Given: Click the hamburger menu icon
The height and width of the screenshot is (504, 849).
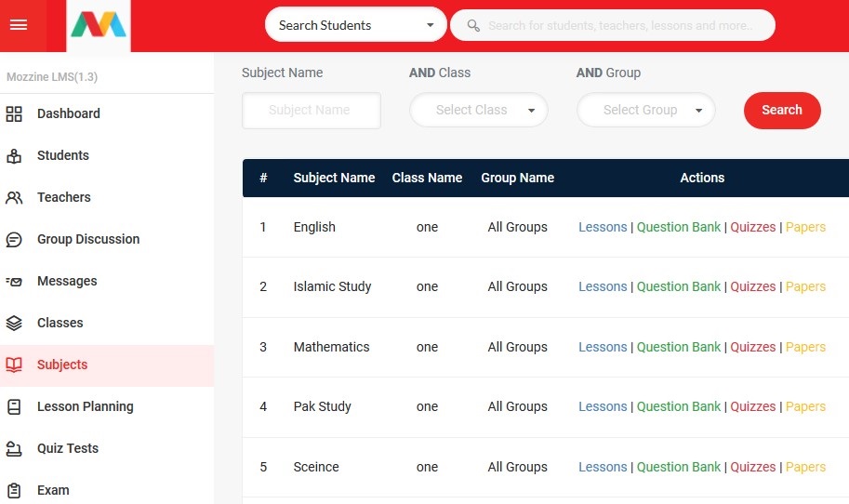Looking at the screenshot, I should (x=19, y=25).
